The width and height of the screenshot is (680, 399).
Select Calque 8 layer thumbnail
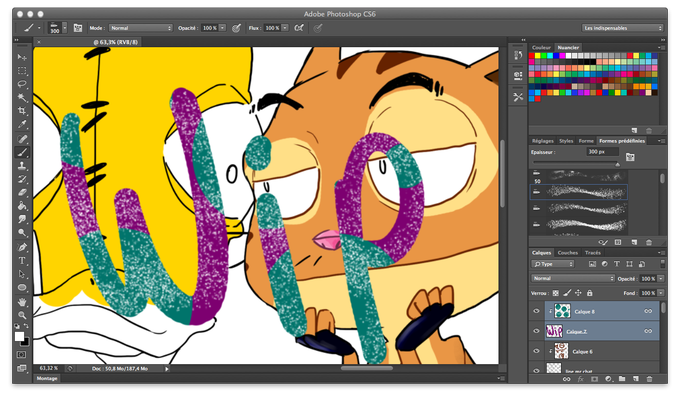[x=562, y=311]
